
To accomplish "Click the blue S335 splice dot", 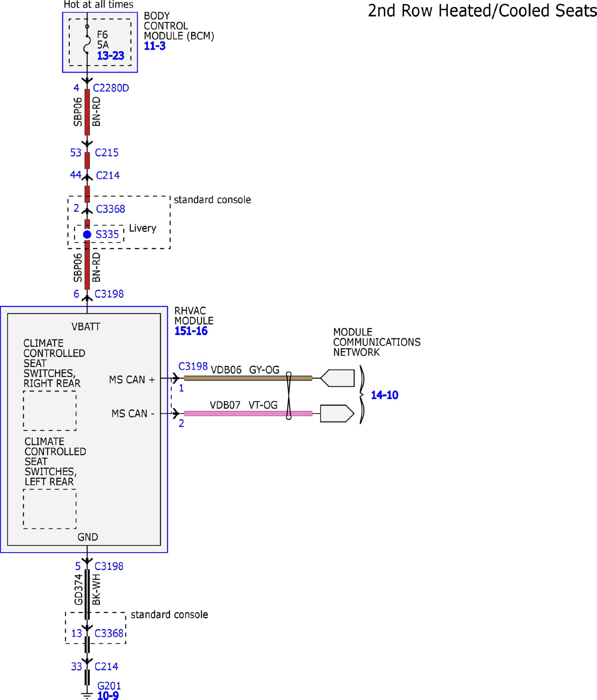I will (x=87, y=235).
